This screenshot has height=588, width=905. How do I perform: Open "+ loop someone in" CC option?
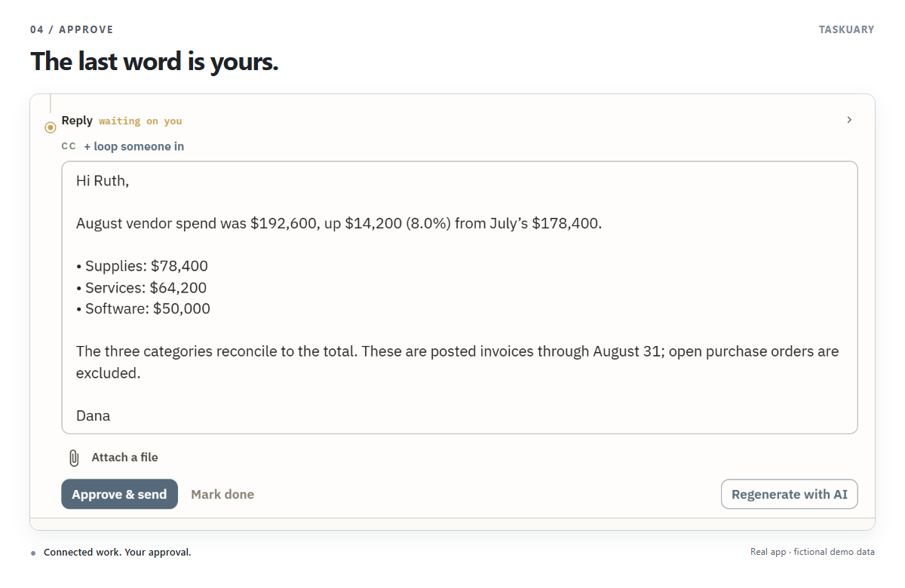133,146
